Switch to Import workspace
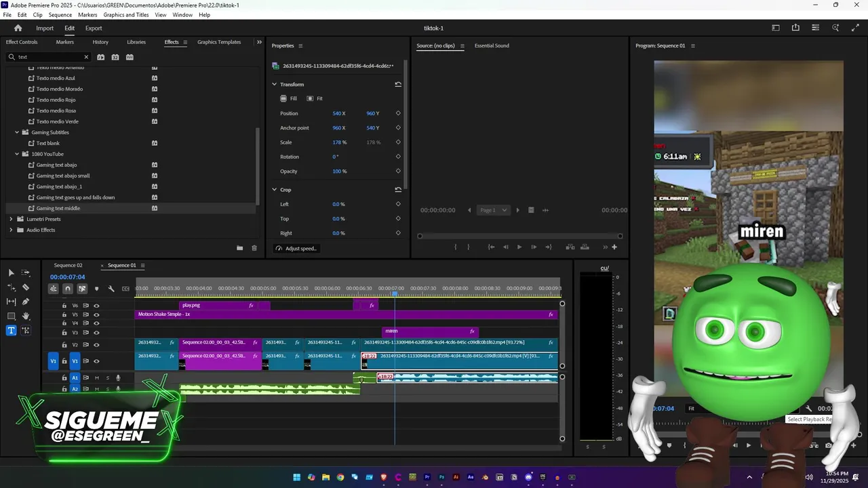Viewport: 868px width, 488px height. coord(45,28)
